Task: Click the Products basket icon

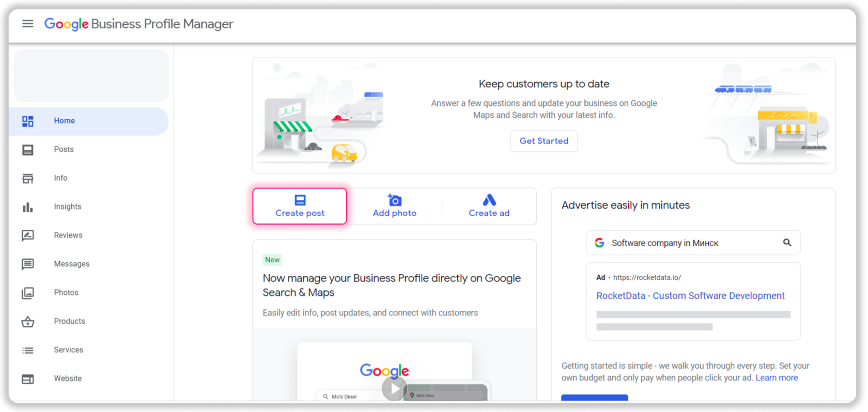Action: point(28,322)
